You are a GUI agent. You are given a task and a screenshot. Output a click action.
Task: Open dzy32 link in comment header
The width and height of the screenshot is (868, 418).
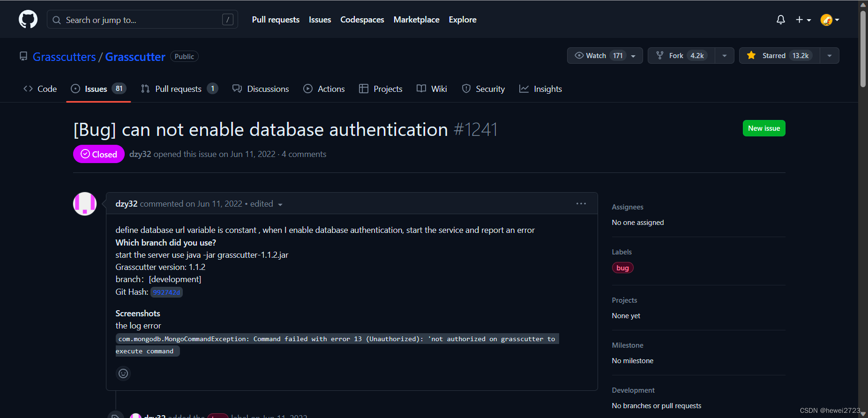(127, 204)
